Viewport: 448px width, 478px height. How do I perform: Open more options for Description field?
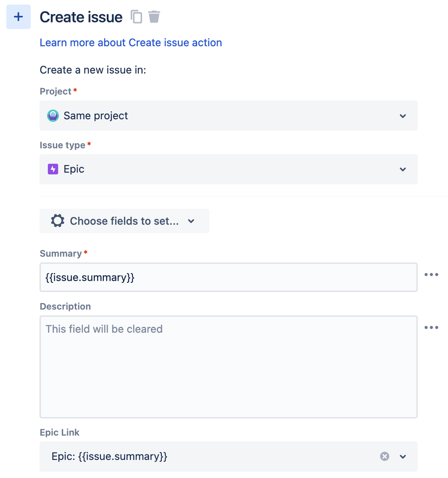[431, 328]
